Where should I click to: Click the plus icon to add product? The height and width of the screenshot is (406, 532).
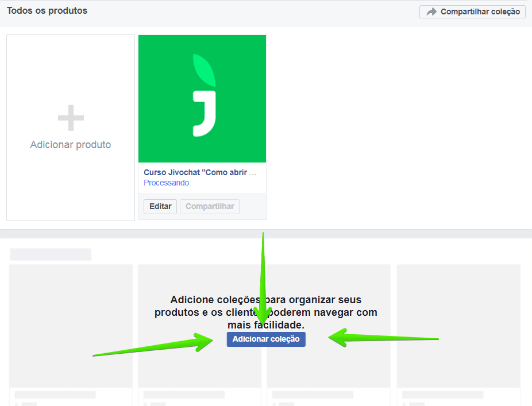[71, 118]
